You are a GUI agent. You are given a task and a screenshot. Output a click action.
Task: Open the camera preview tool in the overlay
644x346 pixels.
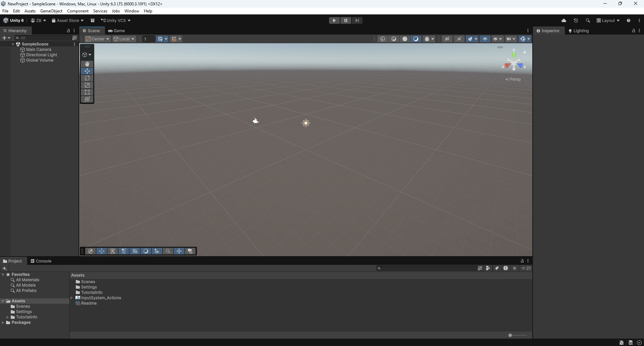tap(190, 251)
